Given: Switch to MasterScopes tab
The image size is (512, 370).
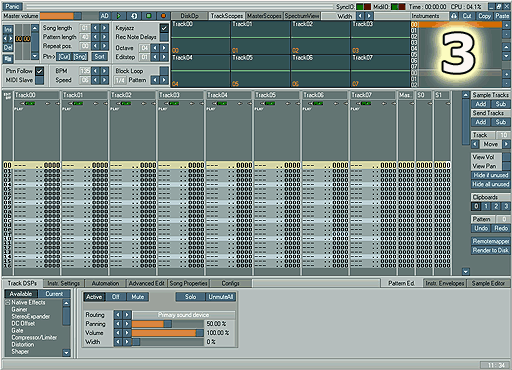Looking at the screenshot, I should point(264,16).
